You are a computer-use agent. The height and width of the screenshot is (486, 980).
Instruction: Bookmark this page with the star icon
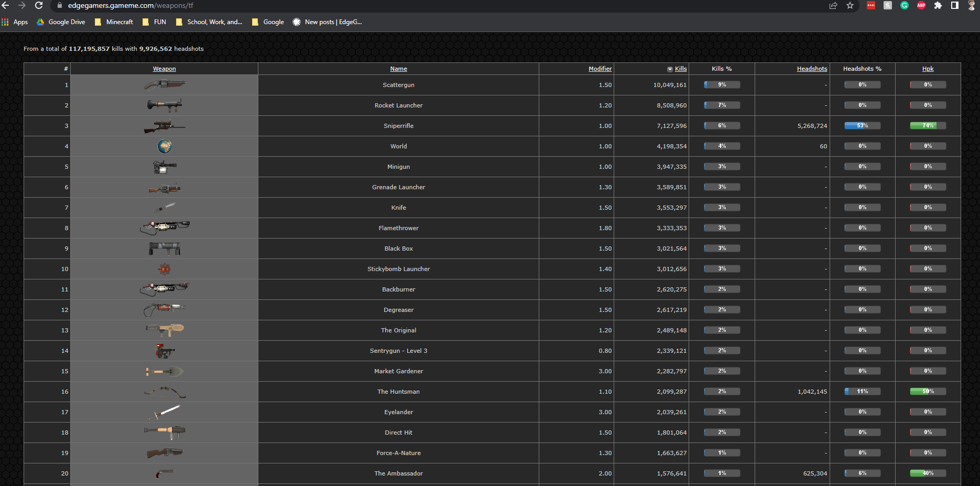pyautogui.click(x=850, y=5)
